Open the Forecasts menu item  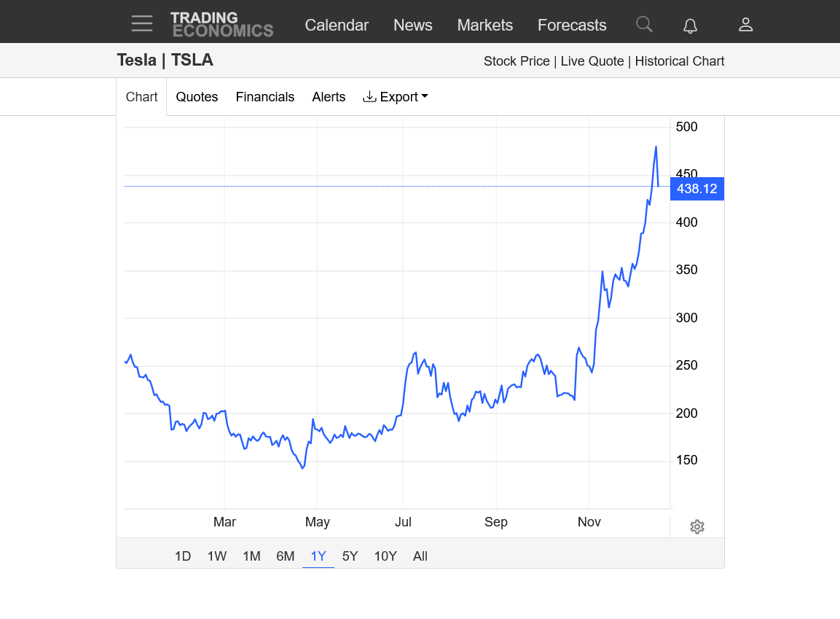(x=572, y=25)
